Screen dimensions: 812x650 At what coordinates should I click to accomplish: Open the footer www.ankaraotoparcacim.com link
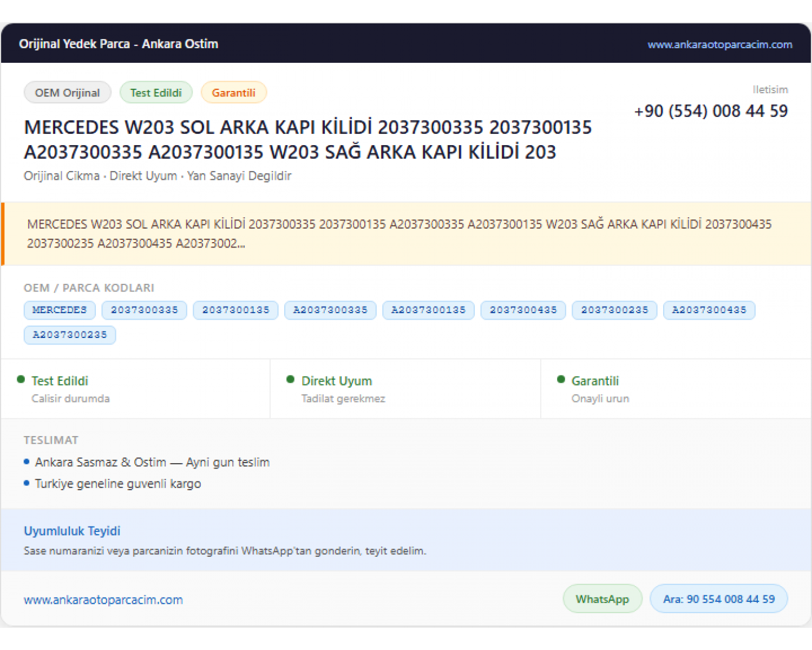click(x=103, y=600)
